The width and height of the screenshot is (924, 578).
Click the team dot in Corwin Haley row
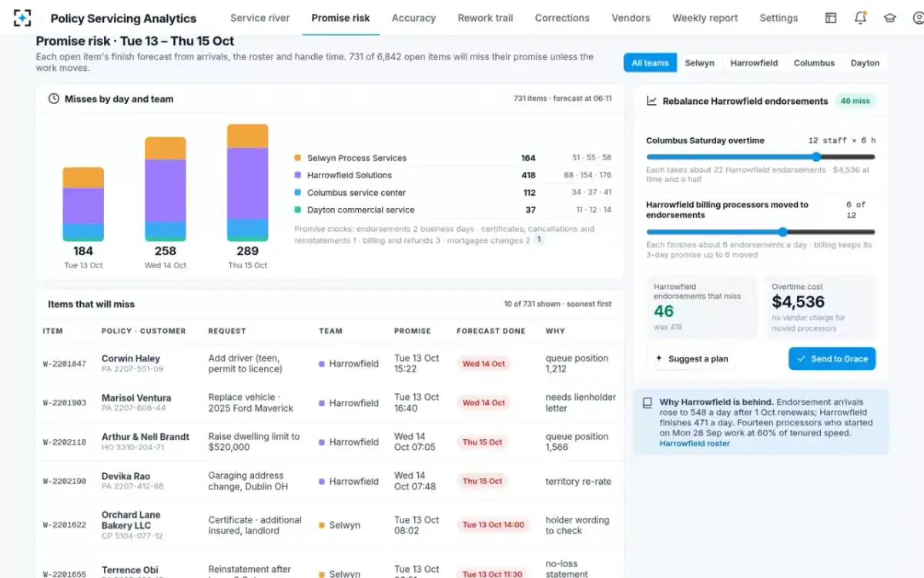[x=322, y=364]
